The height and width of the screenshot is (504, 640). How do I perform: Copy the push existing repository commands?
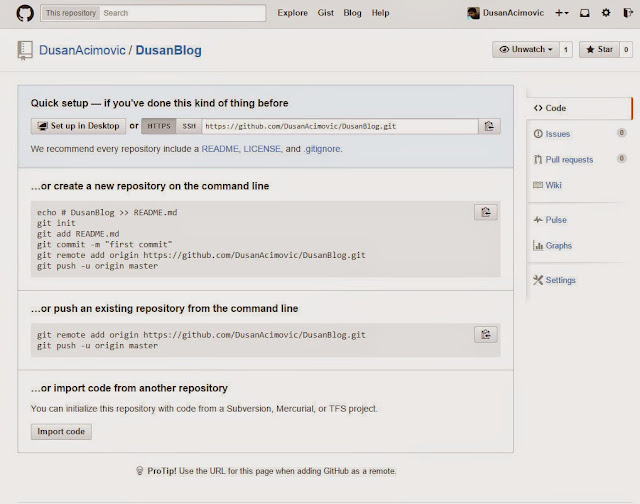pyautogui.click(x=486, y=335)
